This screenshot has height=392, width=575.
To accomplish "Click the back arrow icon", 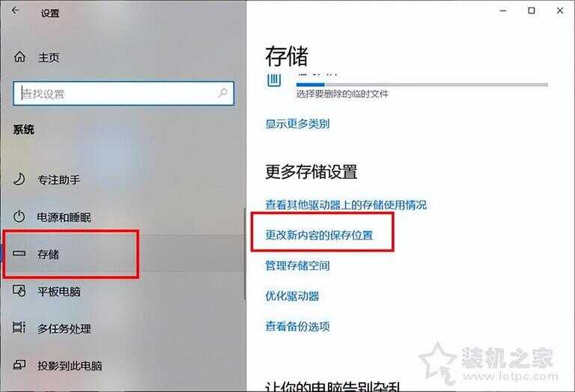I will pos(16,11).
